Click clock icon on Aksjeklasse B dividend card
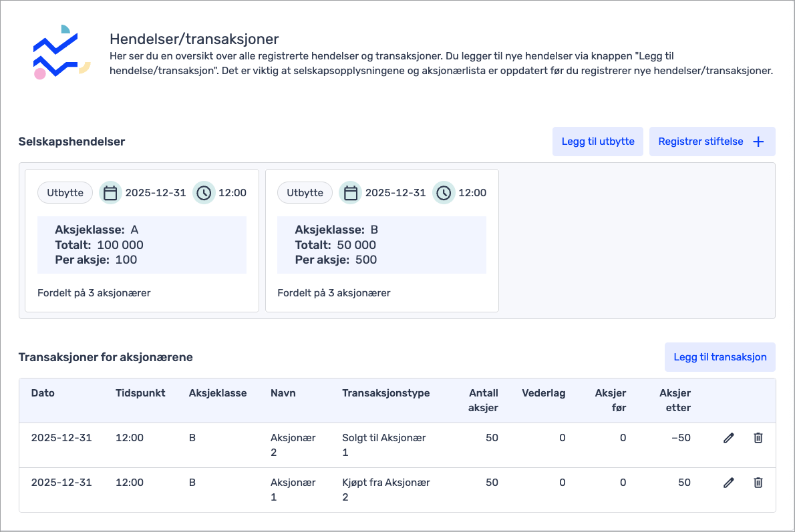The height and width of the screenshot is (532, 795). point(444,193)
